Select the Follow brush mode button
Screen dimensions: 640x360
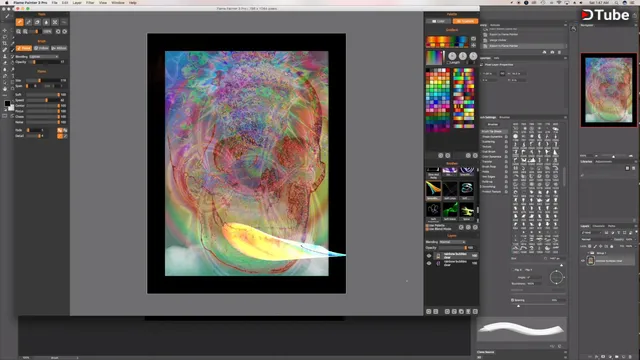pos(42,48)
